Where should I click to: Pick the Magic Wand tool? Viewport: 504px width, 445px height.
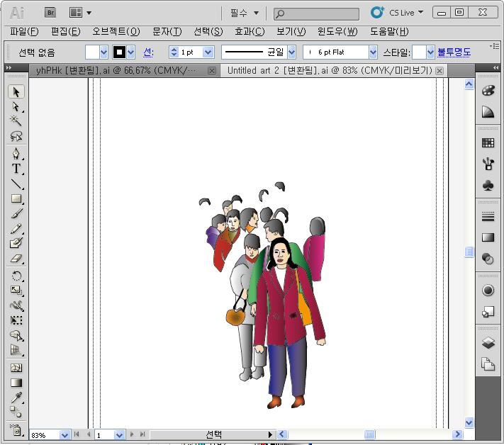pyautogui.click(x=16, y=122)
